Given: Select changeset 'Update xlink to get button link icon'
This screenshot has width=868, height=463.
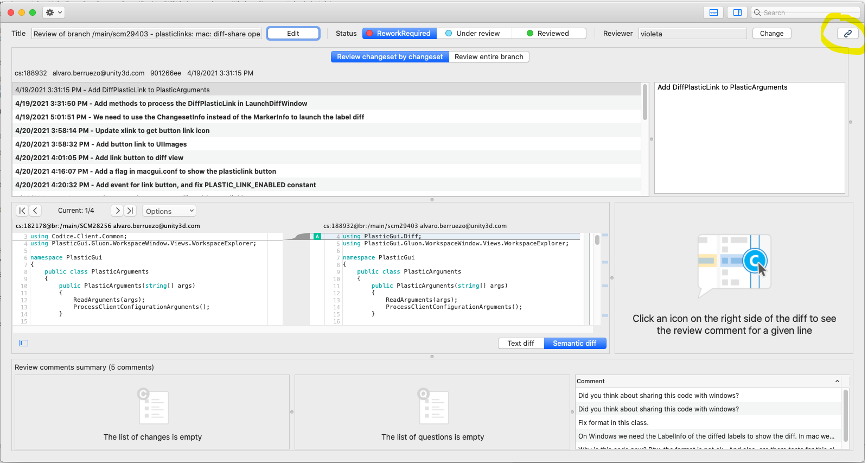Looking at the screenshot, I should (x=326, y=130).
